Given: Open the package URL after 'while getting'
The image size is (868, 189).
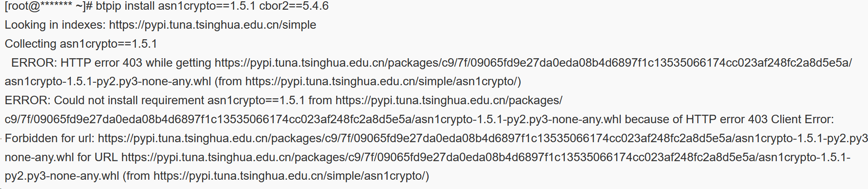Looking at the screenshot, I should pyautogui.click(x=533, y=63).
